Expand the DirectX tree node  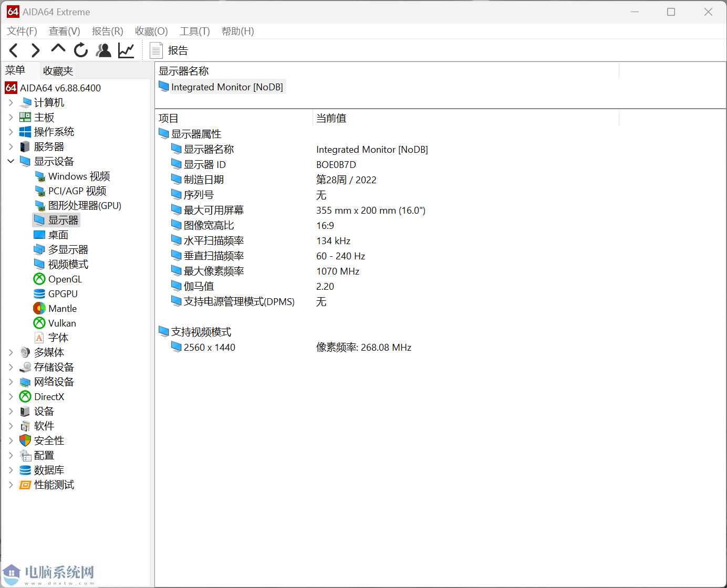click(x=11, y=396)
